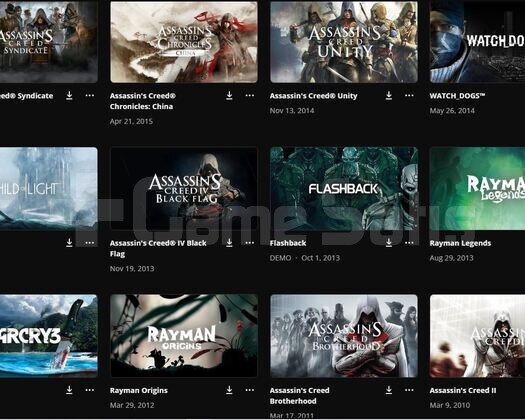525x420 pixels.
Task: Open more options for Far Cry 3
Action: click(x=89, y=390)
